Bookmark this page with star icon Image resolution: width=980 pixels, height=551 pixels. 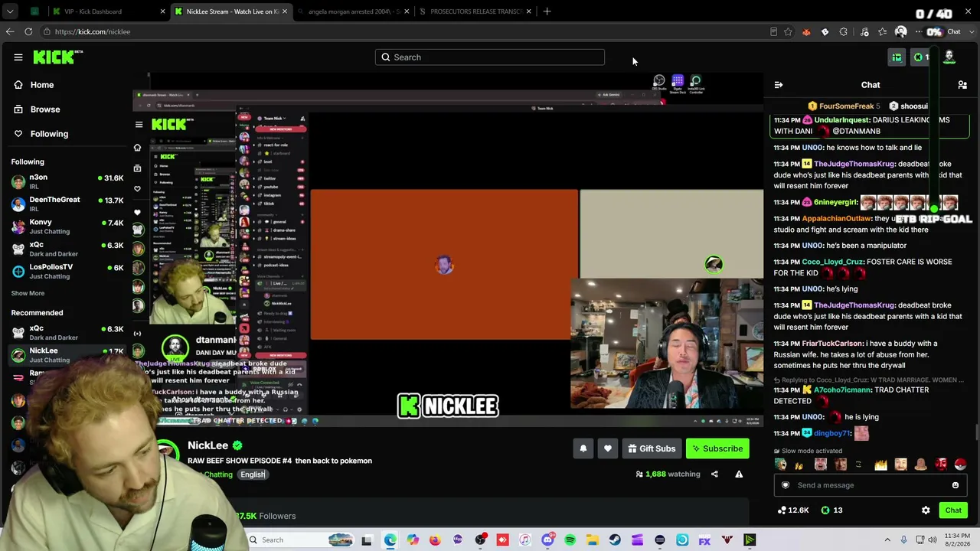788,32
